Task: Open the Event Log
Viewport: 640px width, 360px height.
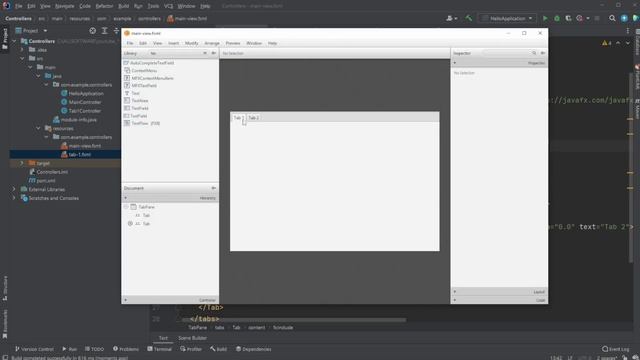Action: point(616,349)
